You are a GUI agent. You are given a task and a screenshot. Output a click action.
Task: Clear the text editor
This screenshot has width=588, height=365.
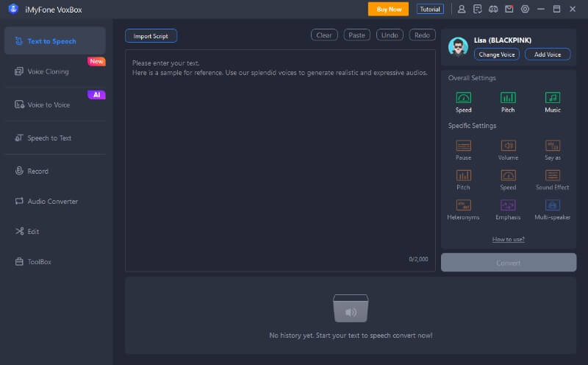point(324,35)
